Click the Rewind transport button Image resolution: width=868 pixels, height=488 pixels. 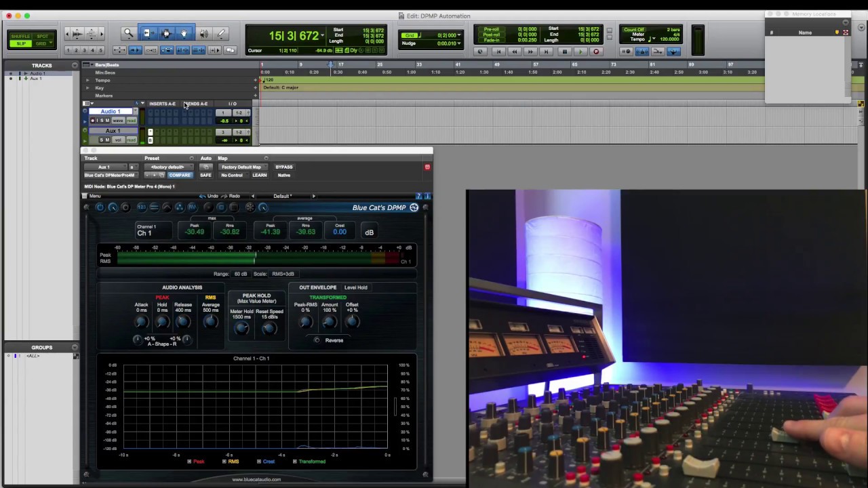[515, 52]
